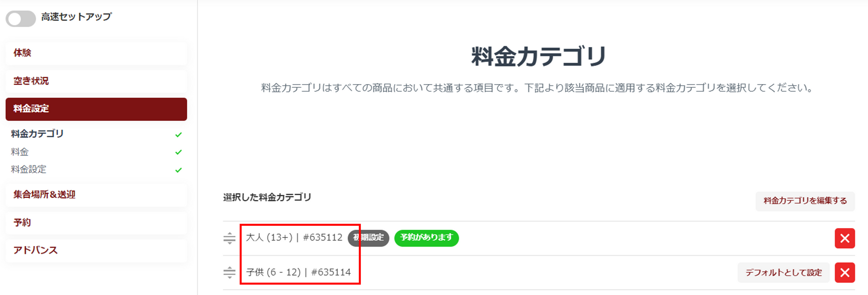Remove 子供 (6 - 12) category with red X
The image size is (868, 295).
point(844,273)
